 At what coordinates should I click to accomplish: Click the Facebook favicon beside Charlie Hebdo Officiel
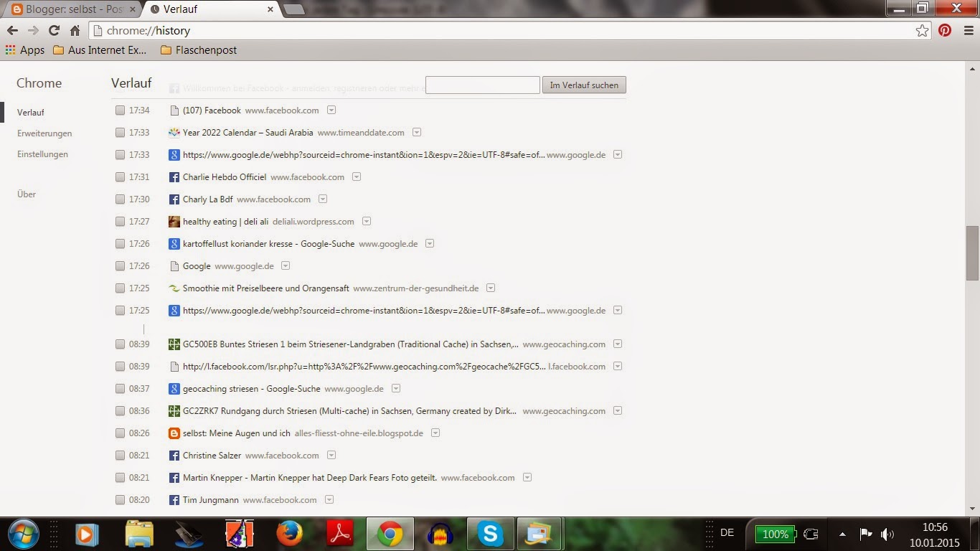tap(174, 177)
